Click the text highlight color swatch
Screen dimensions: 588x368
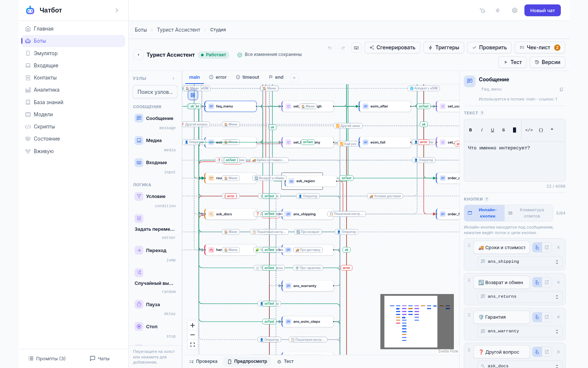514,130
